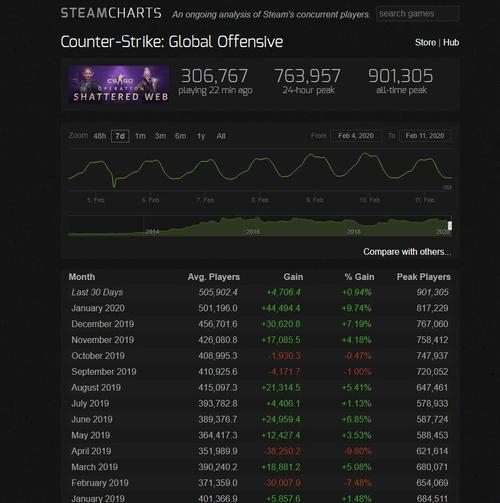
Task: Select the Last 30 Days row label
Action: (x=97, y=292)
